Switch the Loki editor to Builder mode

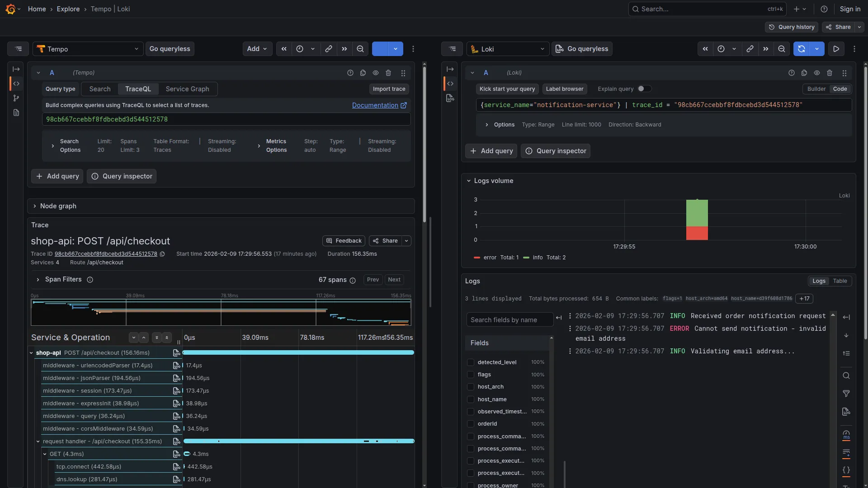point(816,89)
